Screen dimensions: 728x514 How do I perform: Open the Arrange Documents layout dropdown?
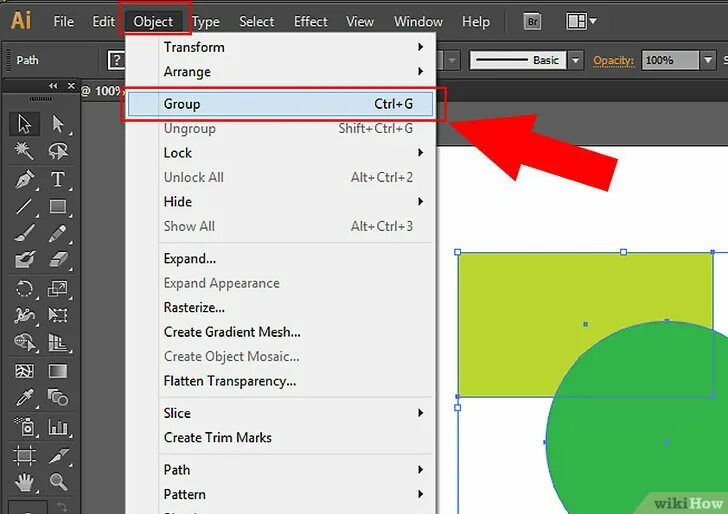pos(581,21)
